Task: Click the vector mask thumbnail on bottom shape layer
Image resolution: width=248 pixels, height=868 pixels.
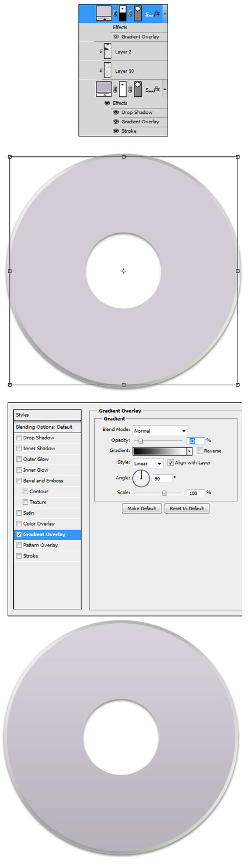Action: coord(138,89)
